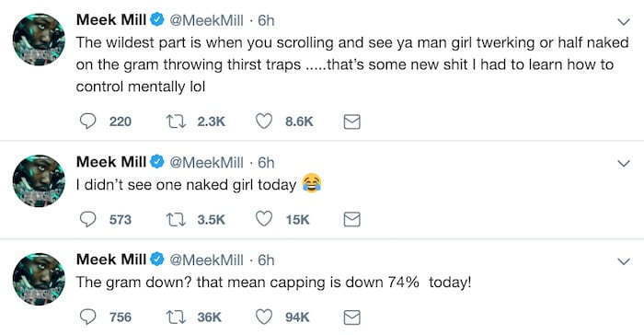Open the options chevron on first tweet
This screenshot has width=644, height=335.
pyautogui.click(x=624, y=21)
